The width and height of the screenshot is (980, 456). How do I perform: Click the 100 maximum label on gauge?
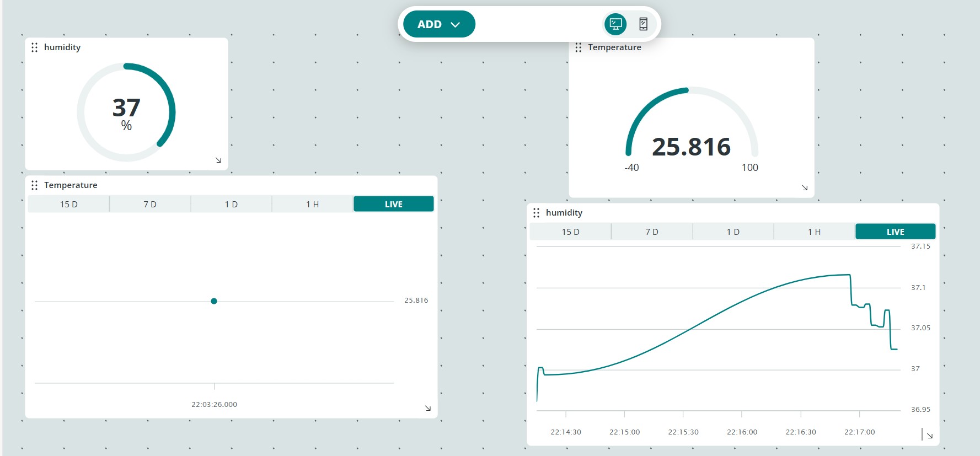coord(750,168)
